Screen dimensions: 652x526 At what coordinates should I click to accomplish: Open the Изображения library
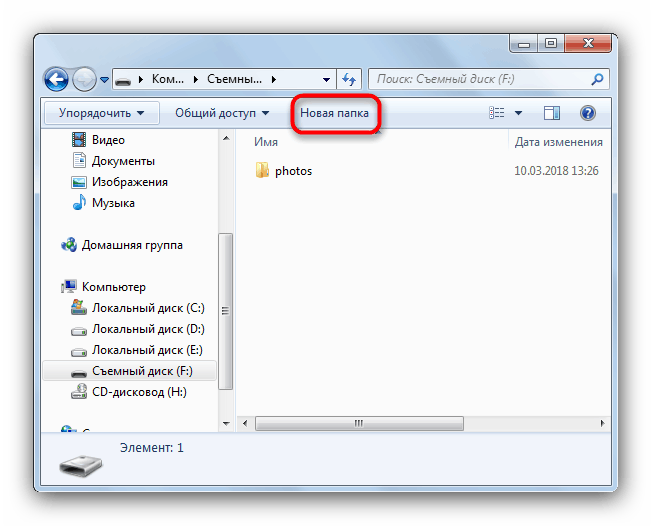tap(130, 182)
